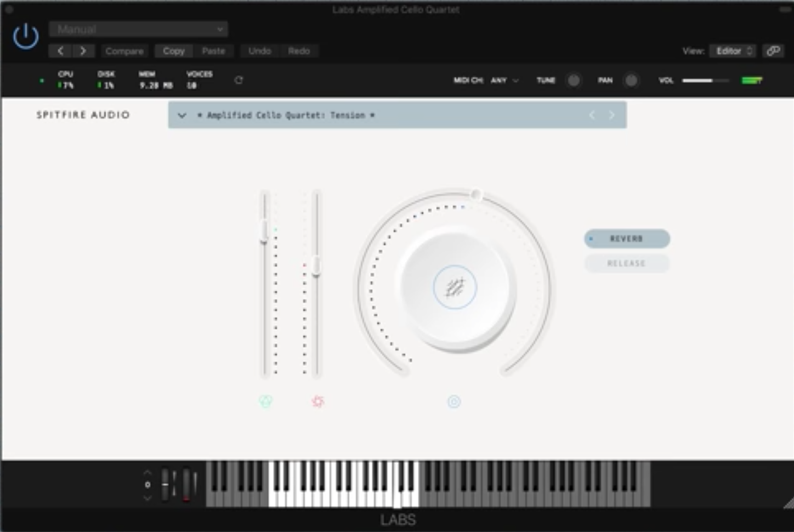Image resolution: width=794 pixels, height=532 pixels.
Task: Select the REVERB button
Action: pos(627,239)
